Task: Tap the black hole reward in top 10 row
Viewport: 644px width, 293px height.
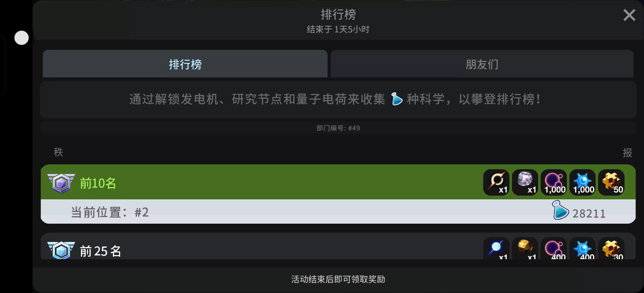Action: tap(496, 182)
